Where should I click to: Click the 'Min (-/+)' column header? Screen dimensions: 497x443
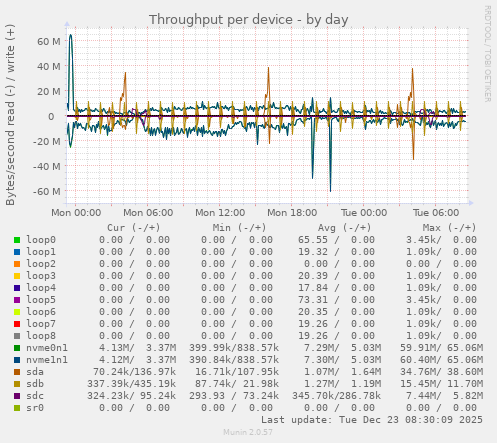point(239,228)
